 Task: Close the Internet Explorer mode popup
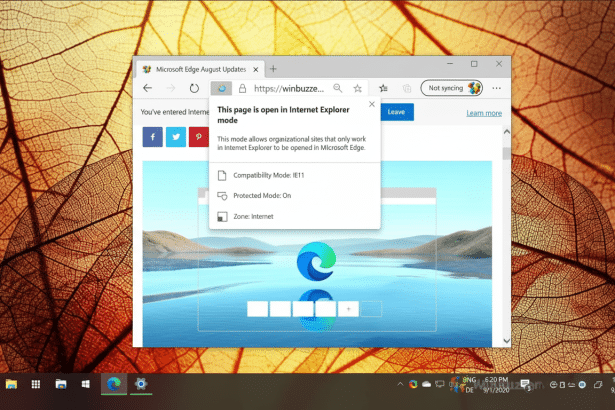tap(372, 104)
